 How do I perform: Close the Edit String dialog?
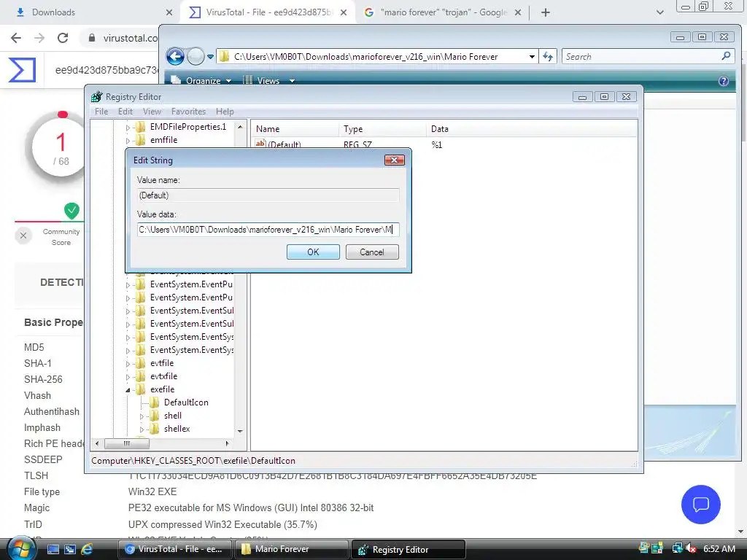395,160
